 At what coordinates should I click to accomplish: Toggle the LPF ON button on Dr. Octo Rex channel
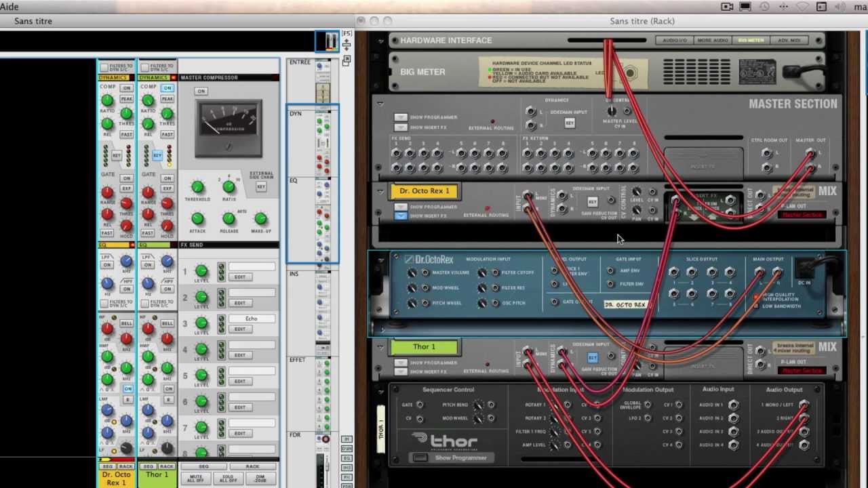(x=107, y=265)
